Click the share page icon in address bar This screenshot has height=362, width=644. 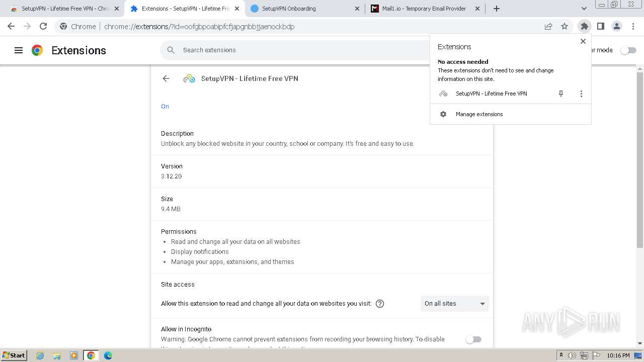(548, 26)
